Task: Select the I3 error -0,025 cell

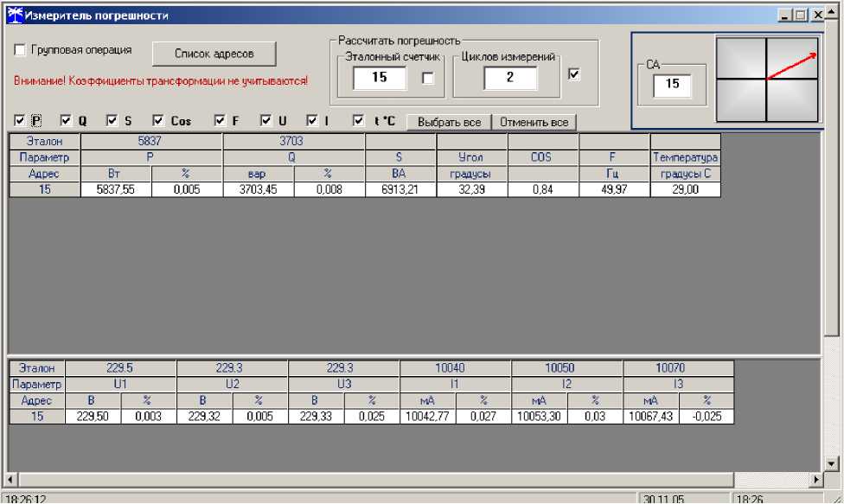Action: pyautogui.click(x=707, y=417)
